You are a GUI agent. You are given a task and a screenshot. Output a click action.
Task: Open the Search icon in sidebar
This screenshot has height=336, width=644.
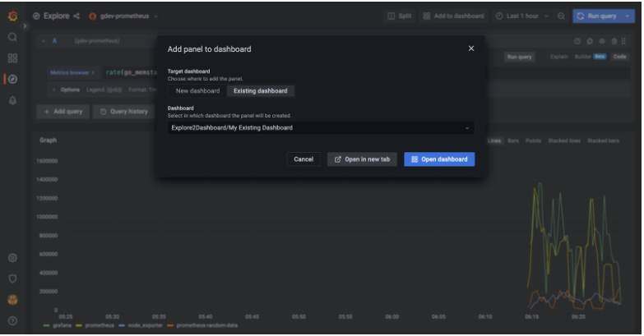[12, 37]
